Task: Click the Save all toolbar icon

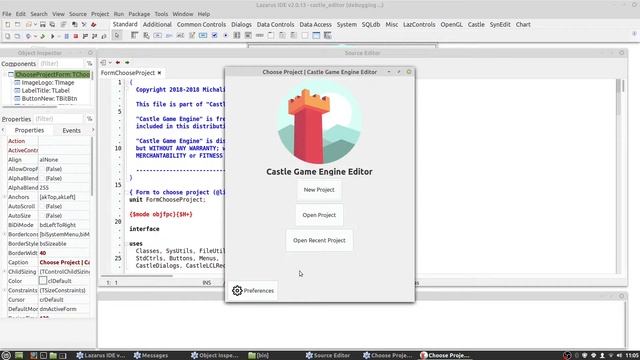Action: tap(52, 25)
